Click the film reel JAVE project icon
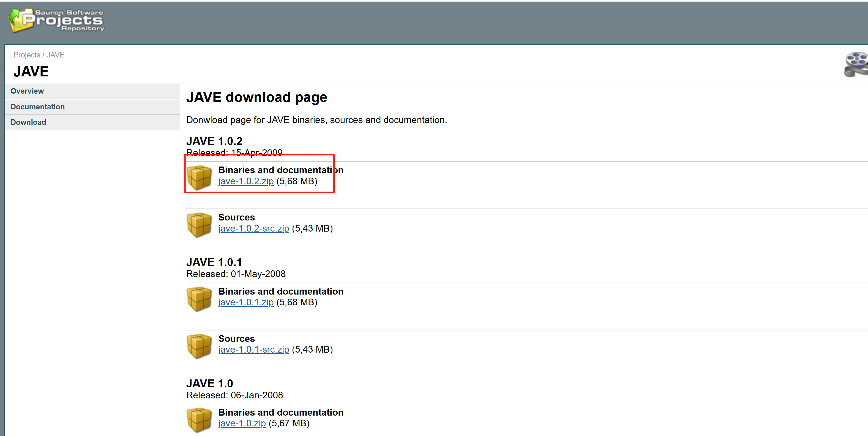 (856, 64)
